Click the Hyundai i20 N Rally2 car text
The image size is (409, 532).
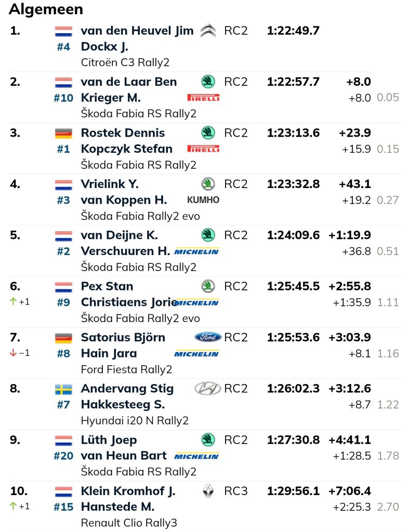point(135,420)
